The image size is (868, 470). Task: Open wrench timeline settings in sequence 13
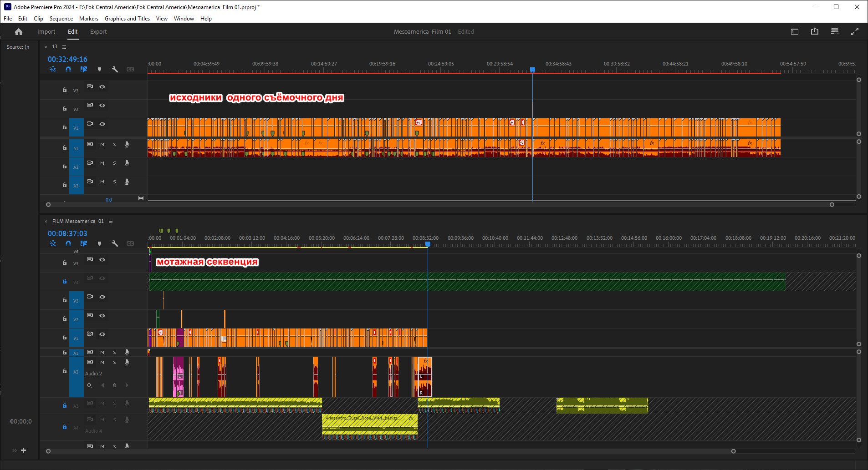click(115, 69)
